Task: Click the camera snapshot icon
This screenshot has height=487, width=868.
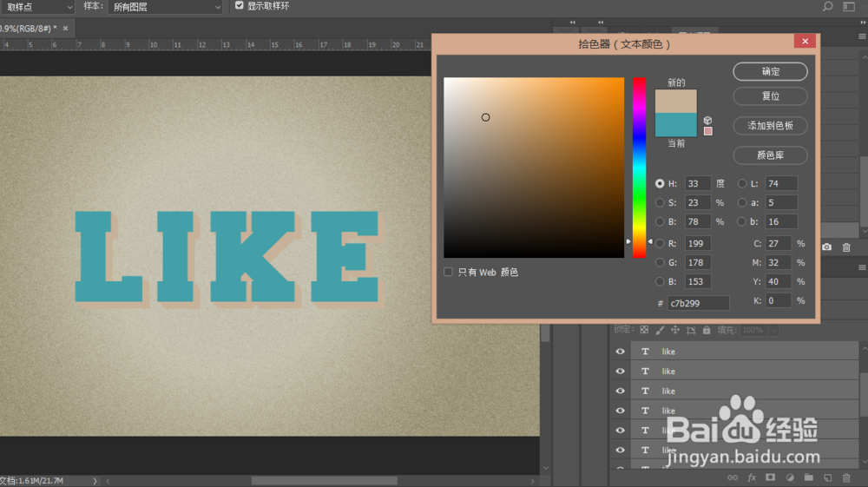Action: tap(826, 247)
